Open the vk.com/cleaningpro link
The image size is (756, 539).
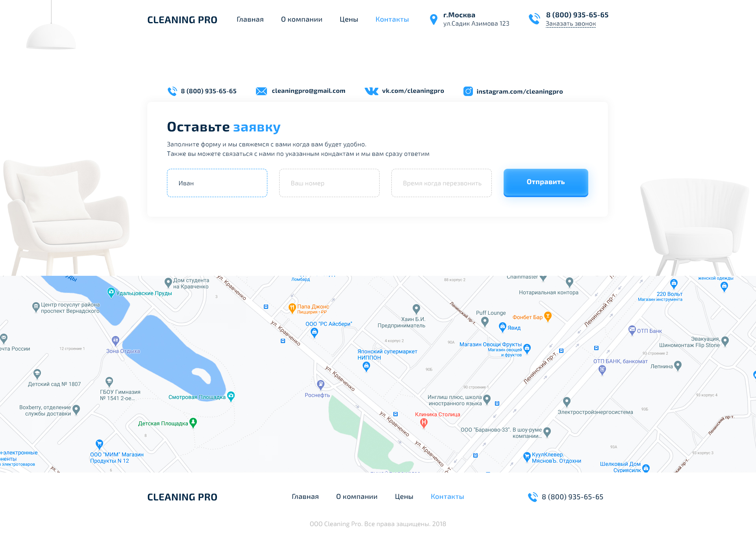(x=413, y=91)
